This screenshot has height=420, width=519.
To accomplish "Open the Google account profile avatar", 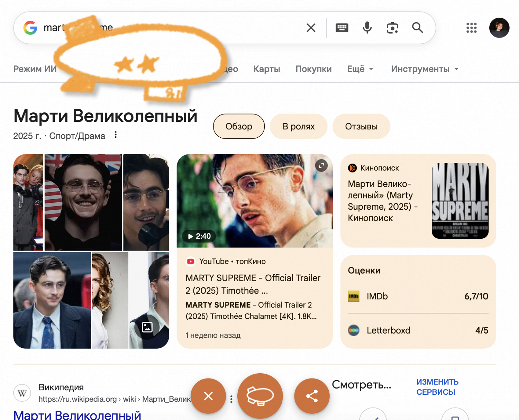I will pyautogui.click(x=499, y=28).
